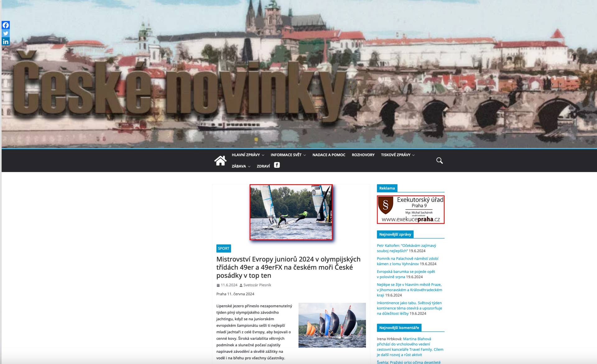Click the SPORT category tag
The image size is (597, 364).
(x=223, y=248)
